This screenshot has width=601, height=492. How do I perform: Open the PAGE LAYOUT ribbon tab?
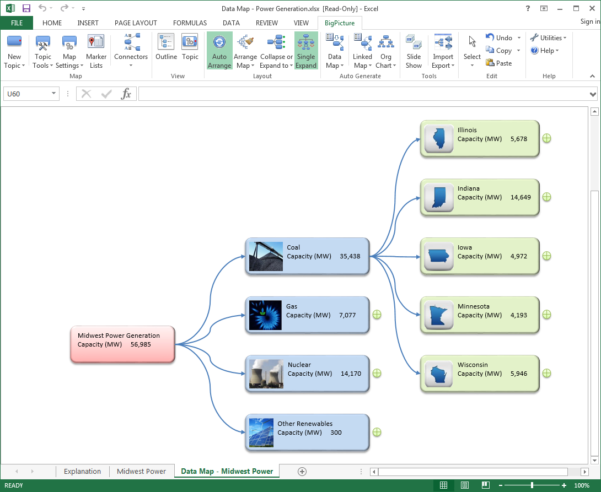pos(135,21)
